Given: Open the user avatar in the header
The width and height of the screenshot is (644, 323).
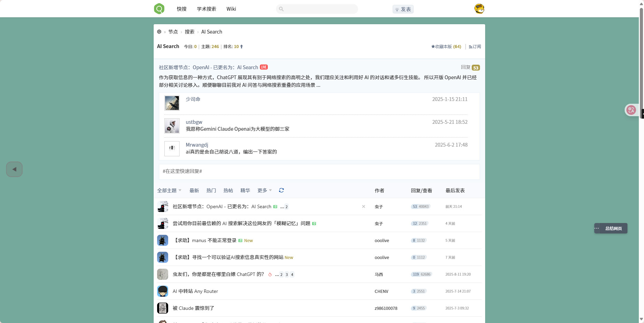Looking at the screenshot, I should coord(479,9).
